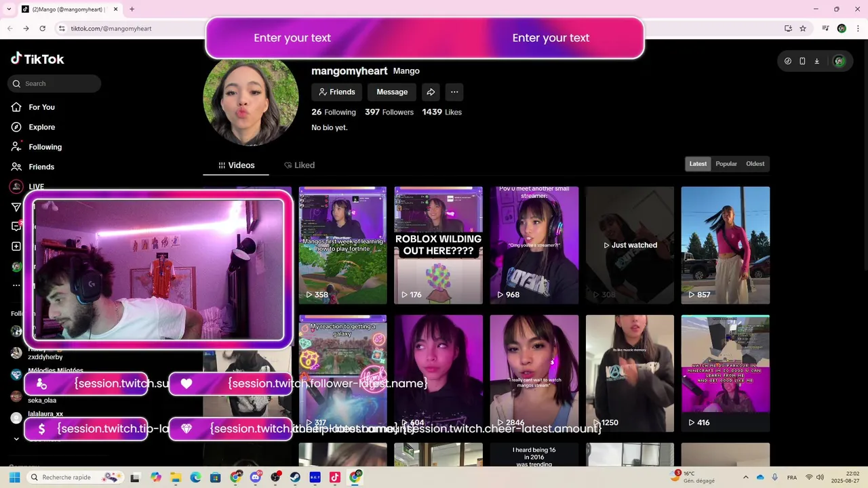The image size is (868, 488).
Task: Open TikTok app from the taskbar
Action: pos(334,477)
